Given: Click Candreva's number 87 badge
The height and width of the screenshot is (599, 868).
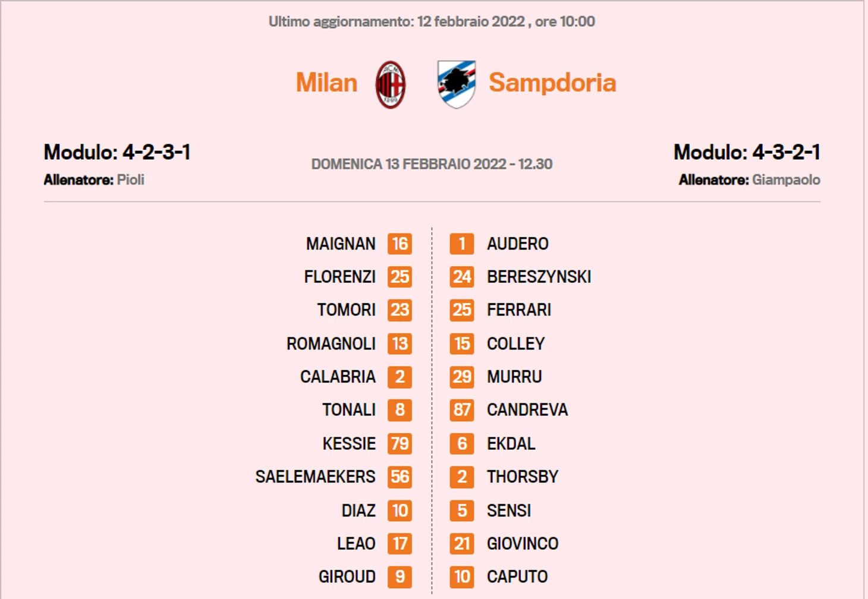Looking at the screenshot, I should 462,410.
